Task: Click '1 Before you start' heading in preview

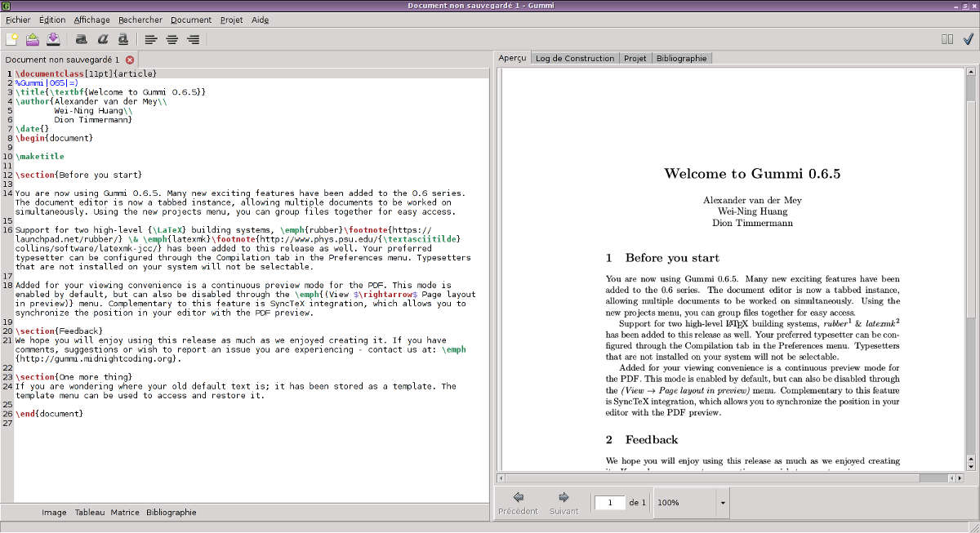Action: pyautogui.click(x=662, y=258)
